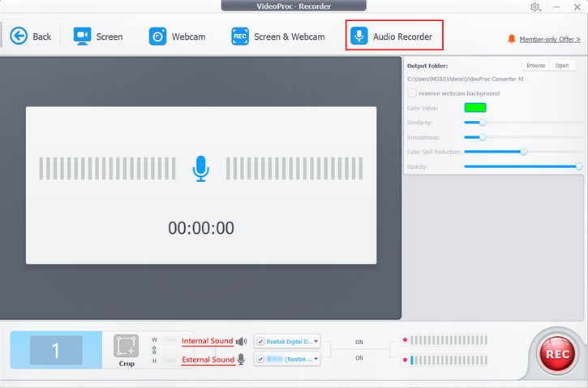Viewport: 588px width, 388px height.
Task: Click the 00:00:00 recording timer
Action: 201,228
